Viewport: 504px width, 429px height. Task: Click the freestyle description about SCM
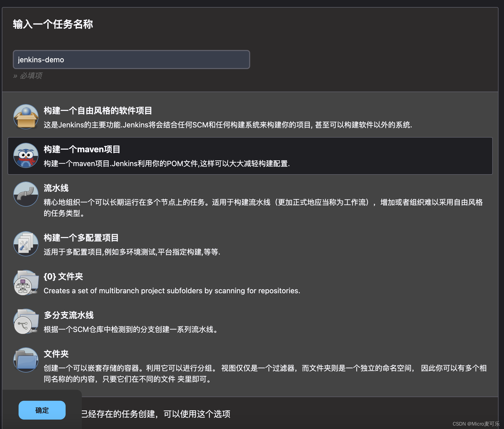pyautogui.click(x=228, y=125)
